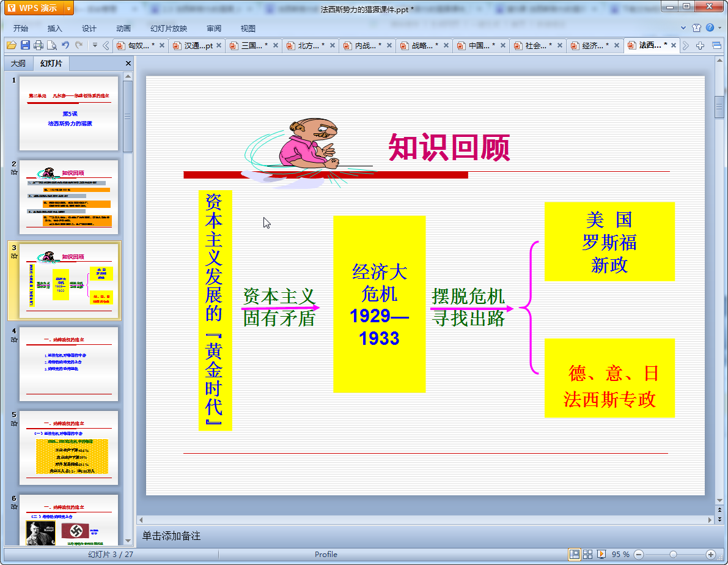Open the 幻灯片放映 menu tab
This screenshot has width=728, height=565.
[x=169, y=28]
